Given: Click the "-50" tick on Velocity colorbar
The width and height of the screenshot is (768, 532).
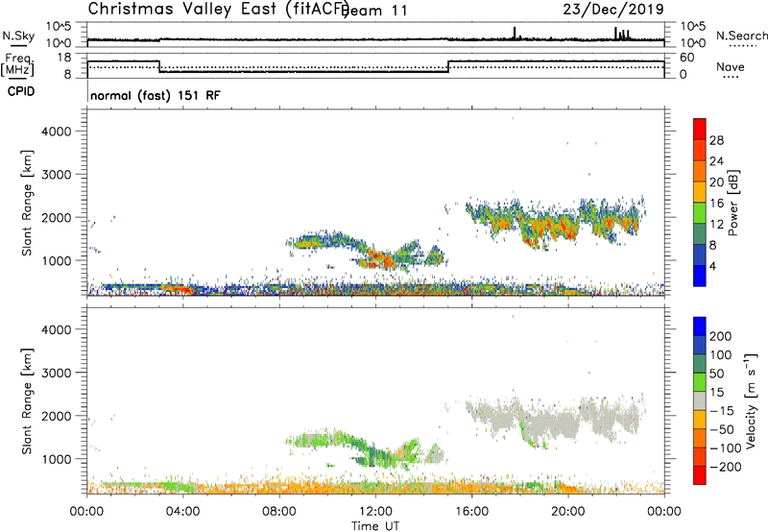Looking at the screenshot, I should coord(721,429).
